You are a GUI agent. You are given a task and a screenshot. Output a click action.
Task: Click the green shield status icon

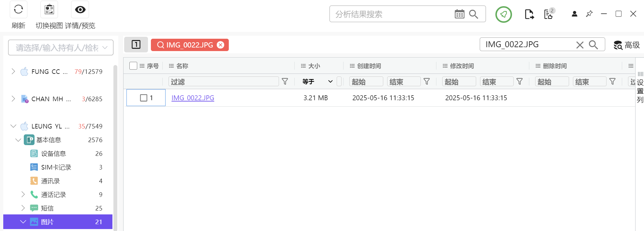point(504,14)
